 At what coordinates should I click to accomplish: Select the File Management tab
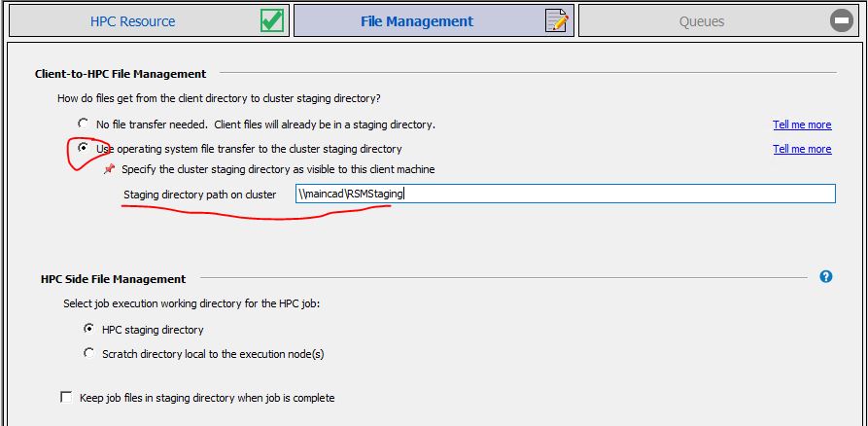(x=434, y=21)
